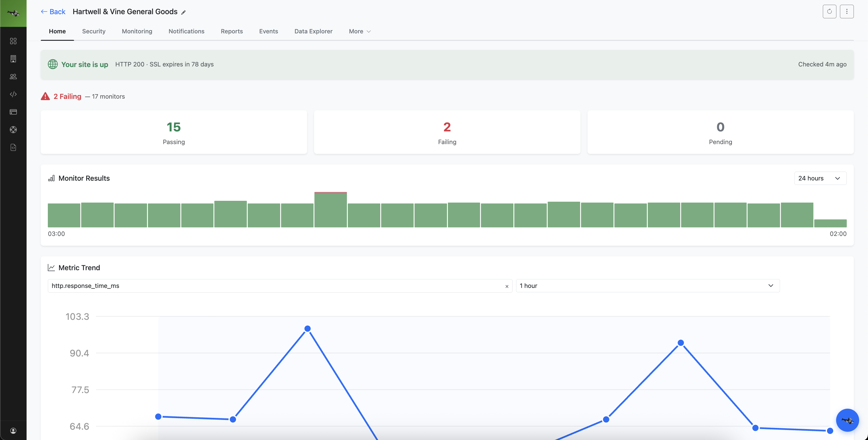Open the Data Explorer tab
The width and height of the screenshot is (868, 440).
[x=313, y=31]
